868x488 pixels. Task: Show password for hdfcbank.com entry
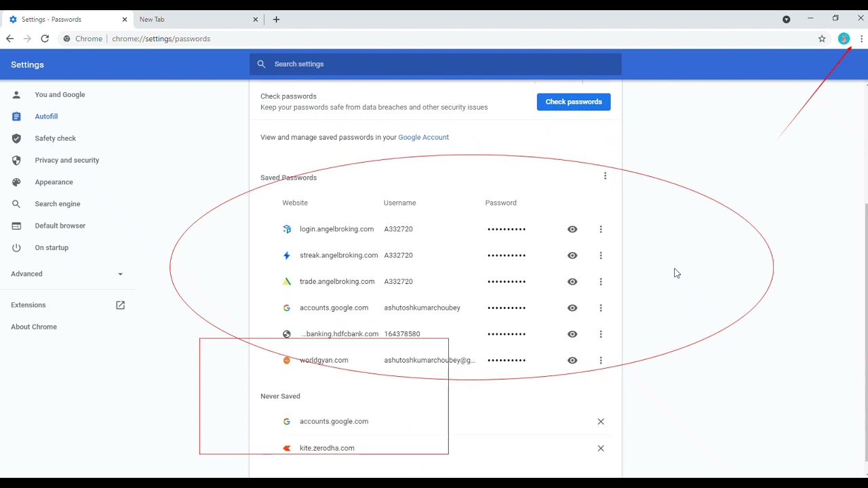[x=572, y=334]
